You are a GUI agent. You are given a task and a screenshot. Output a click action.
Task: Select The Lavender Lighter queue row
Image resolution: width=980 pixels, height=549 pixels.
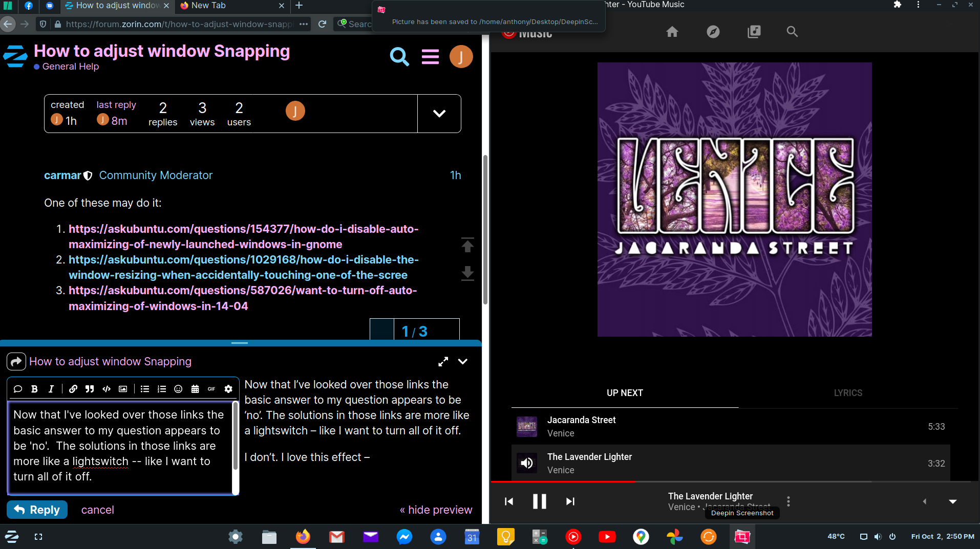click(x=731, y=464)
